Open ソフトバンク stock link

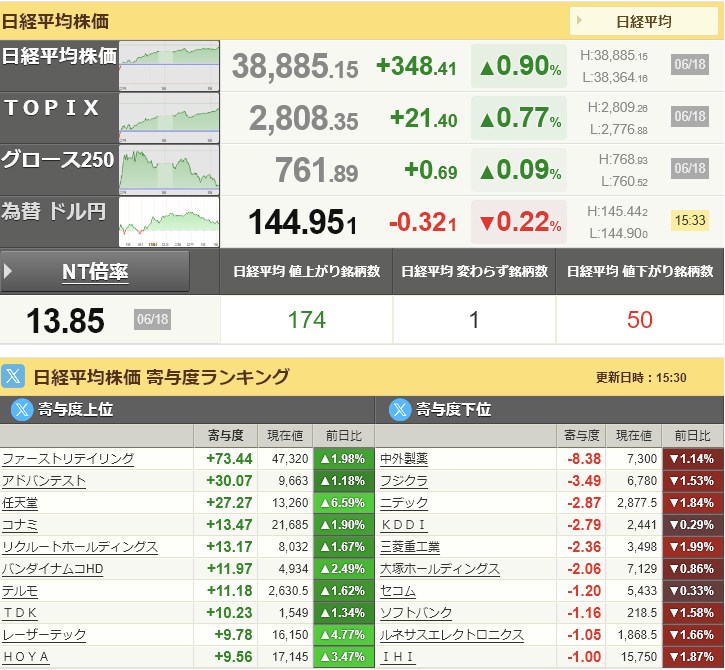click(416, 613)
